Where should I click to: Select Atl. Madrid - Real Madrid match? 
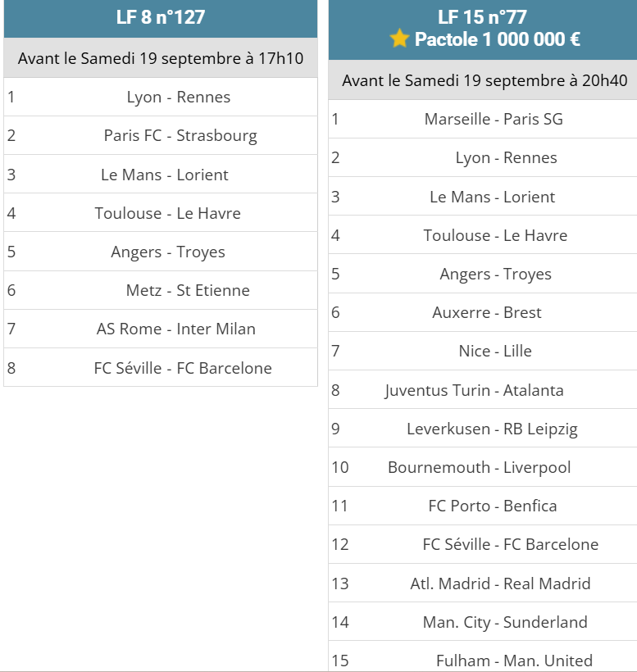[483, 583]
